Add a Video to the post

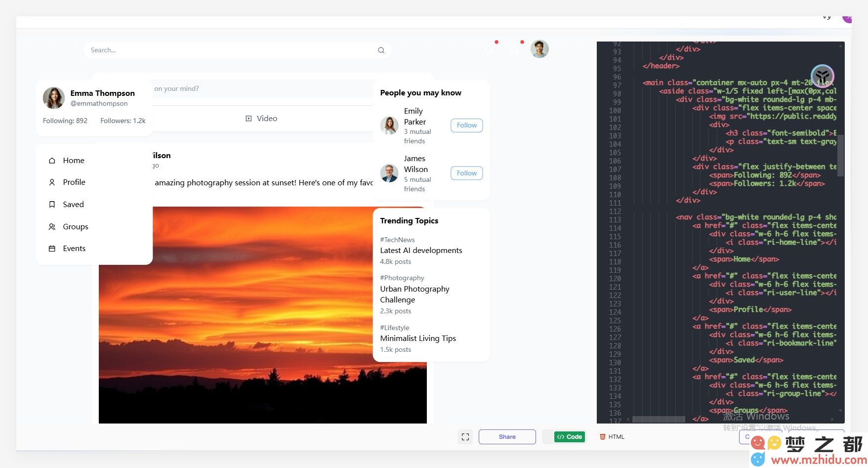click(261, 119)
